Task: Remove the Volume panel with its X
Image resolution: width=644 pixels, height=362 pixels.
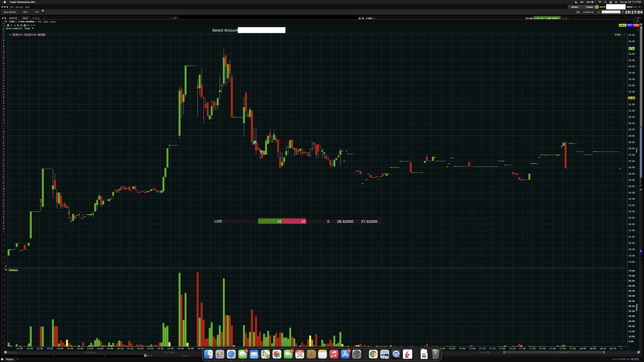Action: [6, 269]
